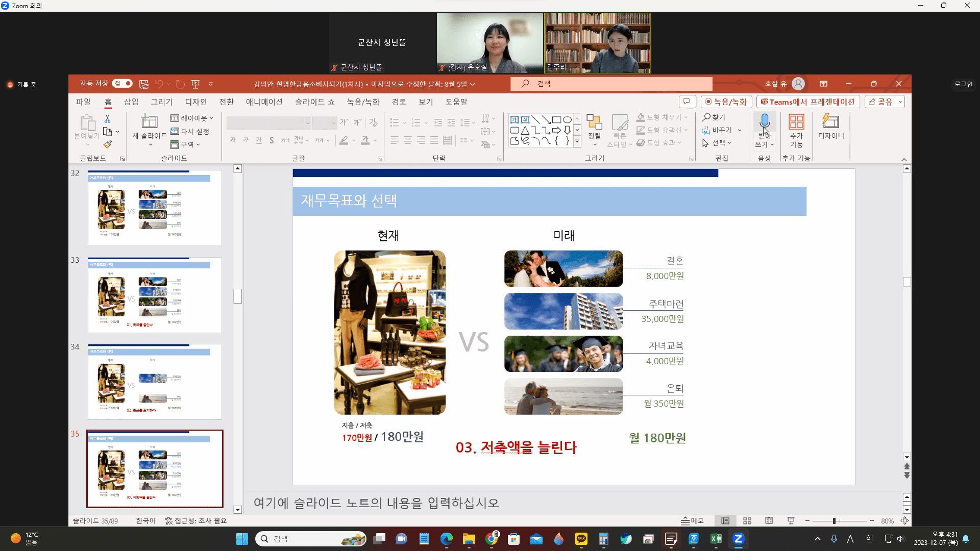Select slide 34 thumbnail
Image resolution: width=980 pixels, height=551 pixels.
155,382
